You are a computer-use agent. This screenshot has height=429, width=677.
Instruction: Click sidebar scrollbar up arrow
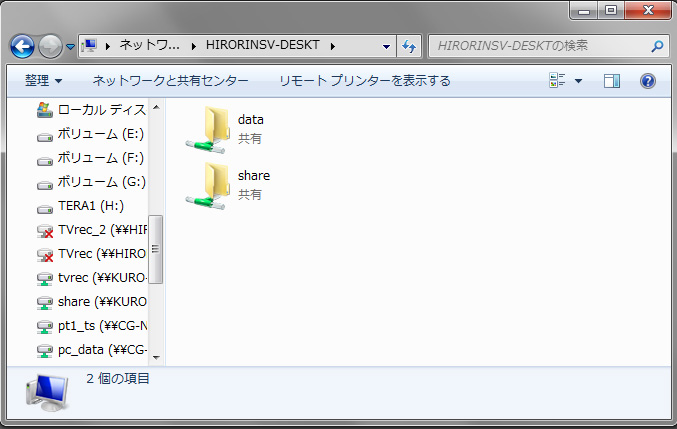click(x=156, y=107)
